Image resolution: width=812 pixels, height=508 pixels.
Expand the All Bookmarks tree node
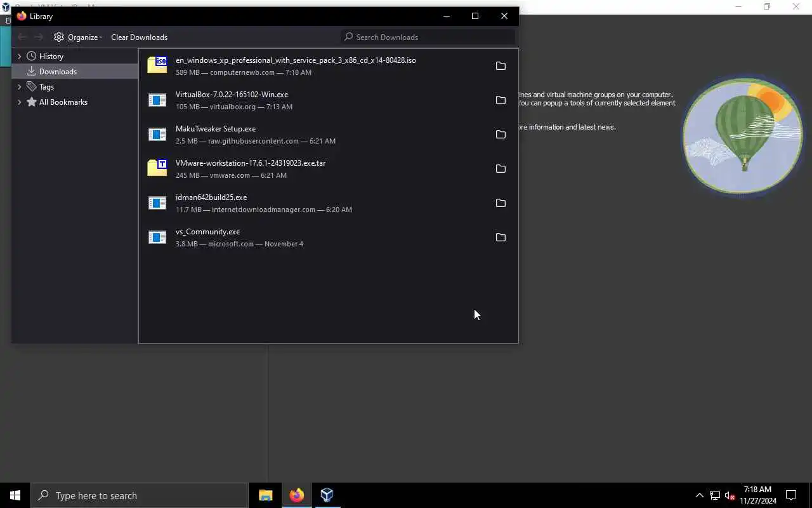click(19, 102)
